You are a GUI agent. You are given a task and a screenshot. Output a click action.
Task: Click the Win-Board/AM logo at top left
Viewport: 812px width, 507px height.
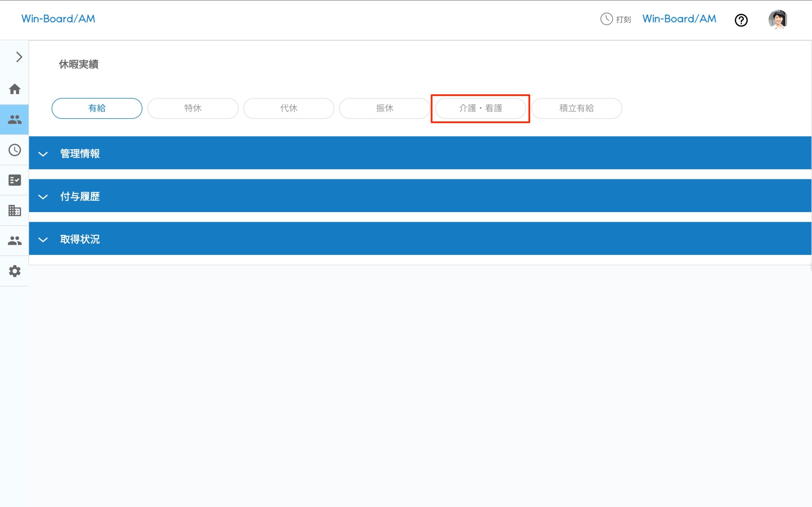(x=58, y=19)
